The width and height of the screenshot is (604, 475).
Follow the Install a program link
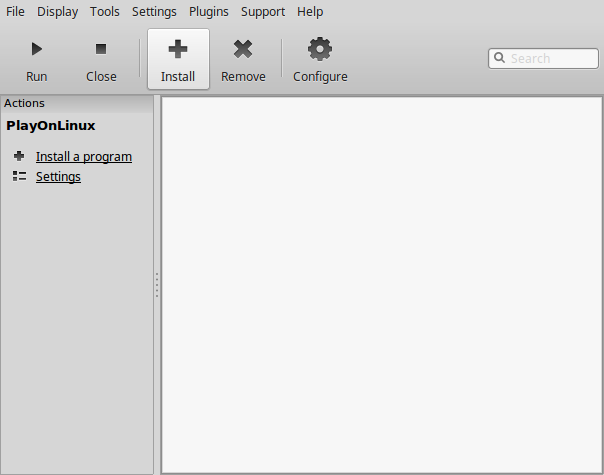pyautogui.click(x=84, y=157)
